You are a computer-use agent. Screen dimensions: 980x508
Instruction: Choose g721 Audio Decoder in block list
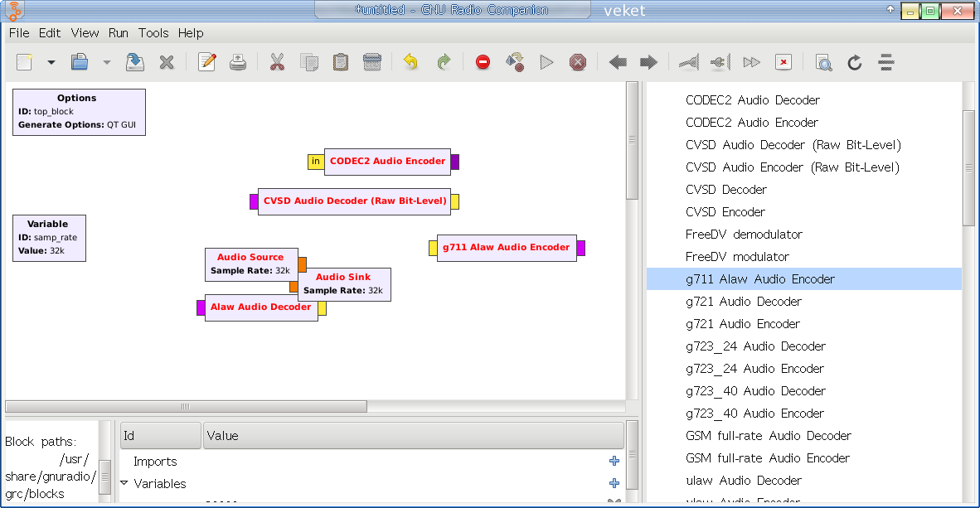(x=743, y=302)
